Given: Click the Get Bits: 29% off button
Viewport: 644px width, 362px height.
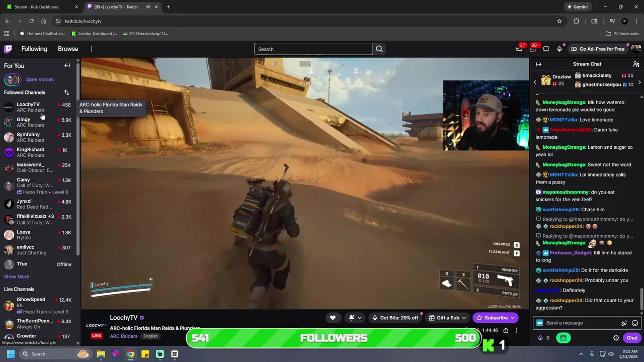Looking at the screenshot, I should click(x=395, y=318).
